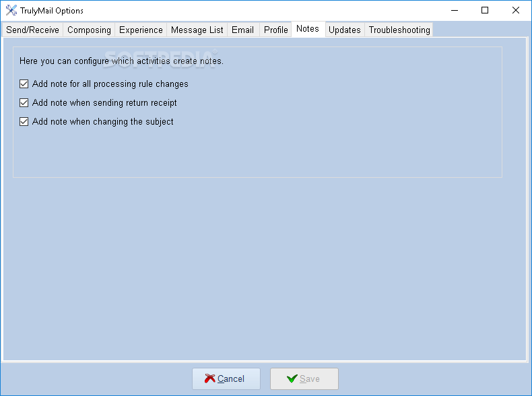
Task: Click the Cancel button
Action: tap(226, 378)
